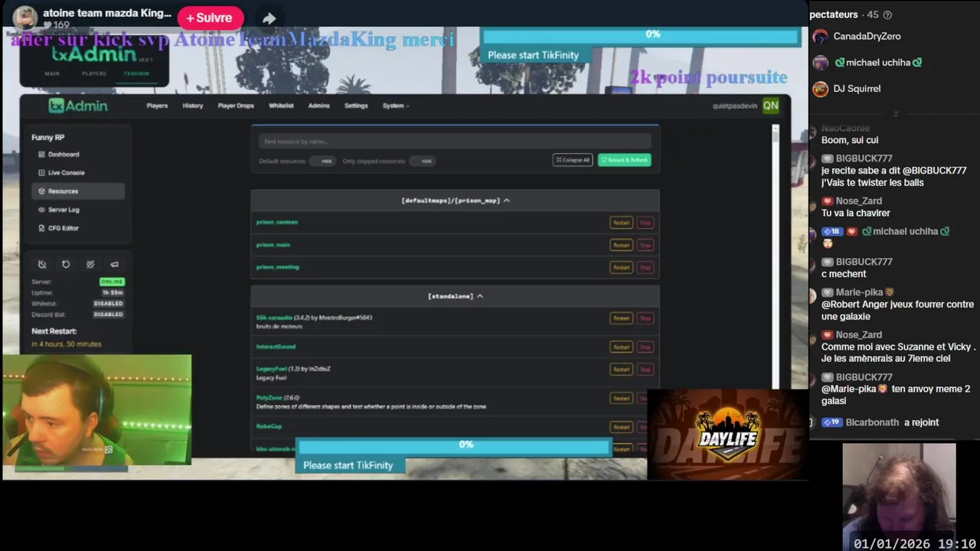This screenshot has width=980, height=551.
Task: Restart the SSk-caraudio resource
Action: tap(621, 318)
